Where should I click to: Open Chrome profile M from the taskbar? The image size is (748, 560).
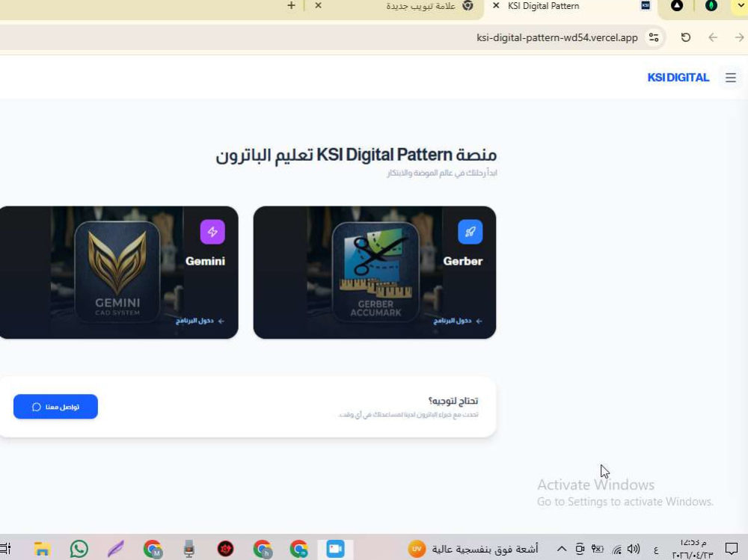(153, 549)
